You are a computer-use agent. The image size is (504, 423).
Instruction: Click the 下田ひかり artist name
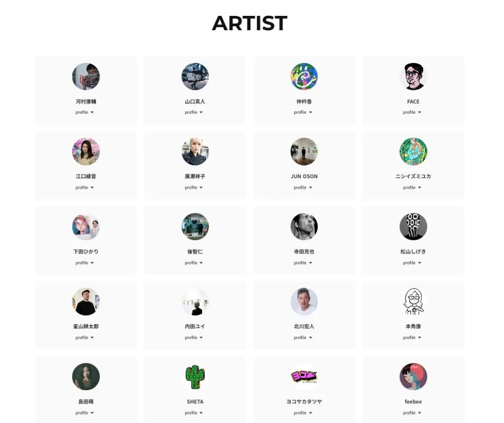[x=86, y=252]
